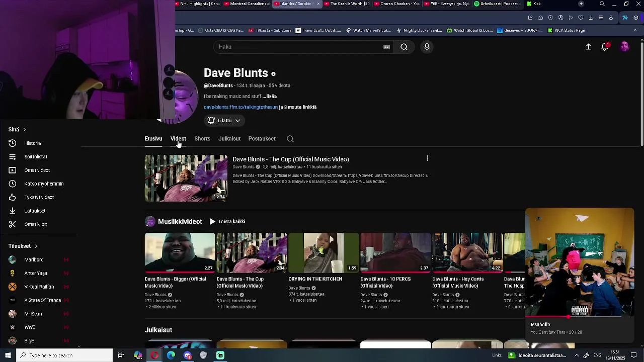This screenshot has width=644, height=362.
Task: Open the CRYING IN THE KITCHEN thumbnail
Action: [324, 252]
